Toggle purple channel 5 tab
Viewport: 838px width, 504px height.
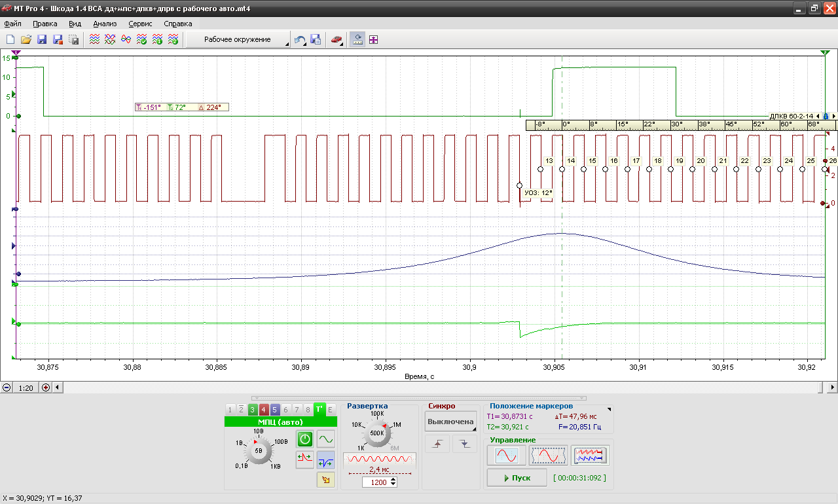point(274,410)
